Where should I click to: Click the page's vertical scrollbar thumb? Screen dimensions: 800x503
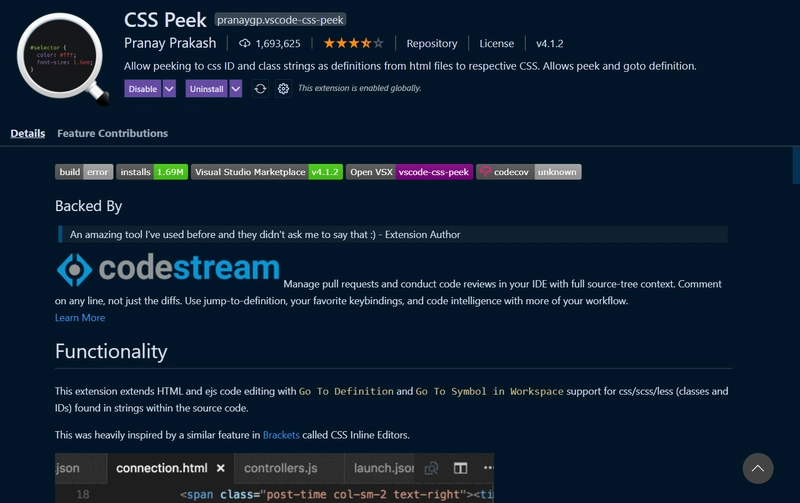click(x=796, y=165)
